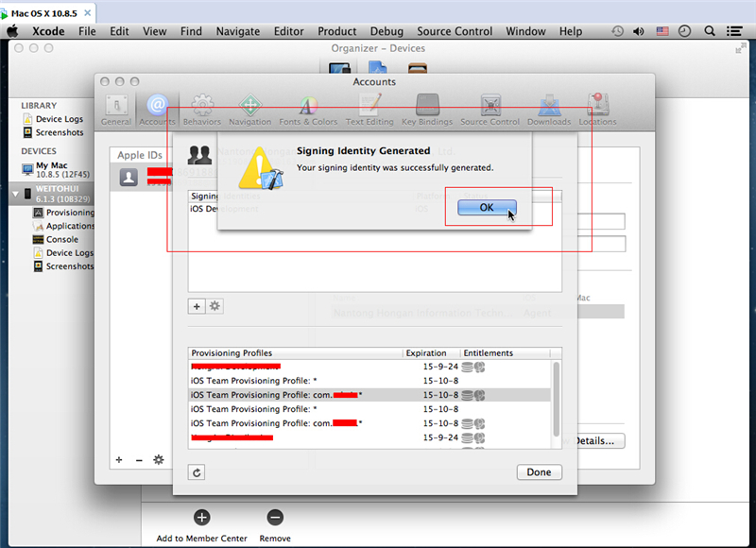The height and width of the screenshot is (548, 756).
Task: Open the Product menu
Action: point(337,31)
